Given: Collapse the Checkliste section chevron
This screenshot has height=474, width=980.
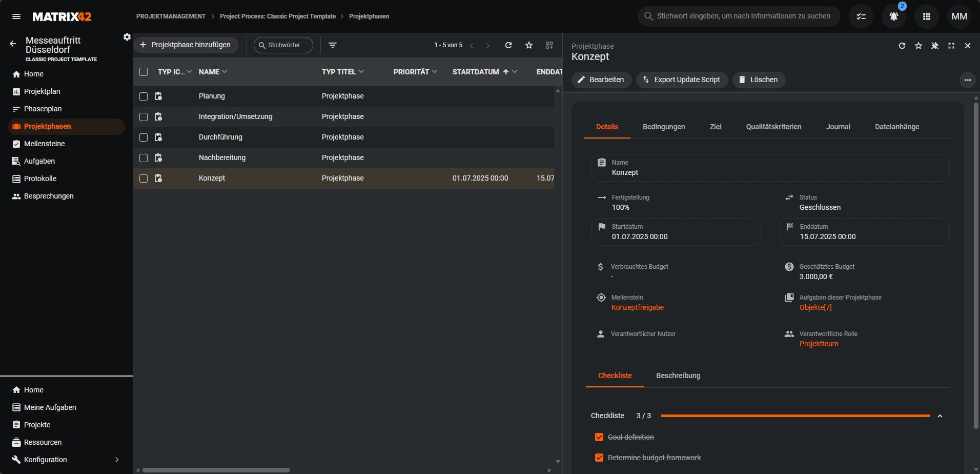Looking at the screenshot, I should [940, 416].
